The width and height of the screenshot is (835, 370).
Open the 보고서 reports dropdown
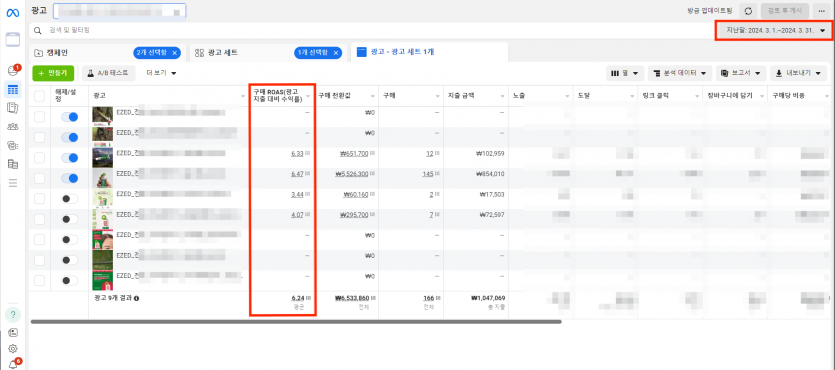point(741,73)
